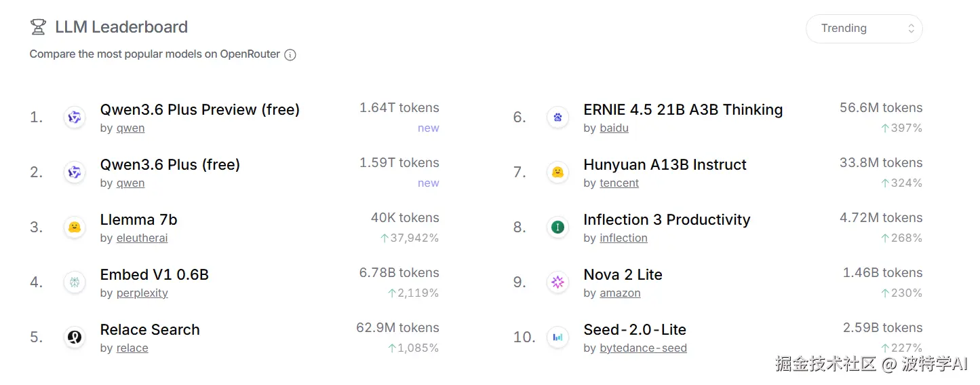The width and height of the screenshot is (980, 385).
Task: Click the ERNIE 4.5 baidu icon
Action: [x=557, y=117]
